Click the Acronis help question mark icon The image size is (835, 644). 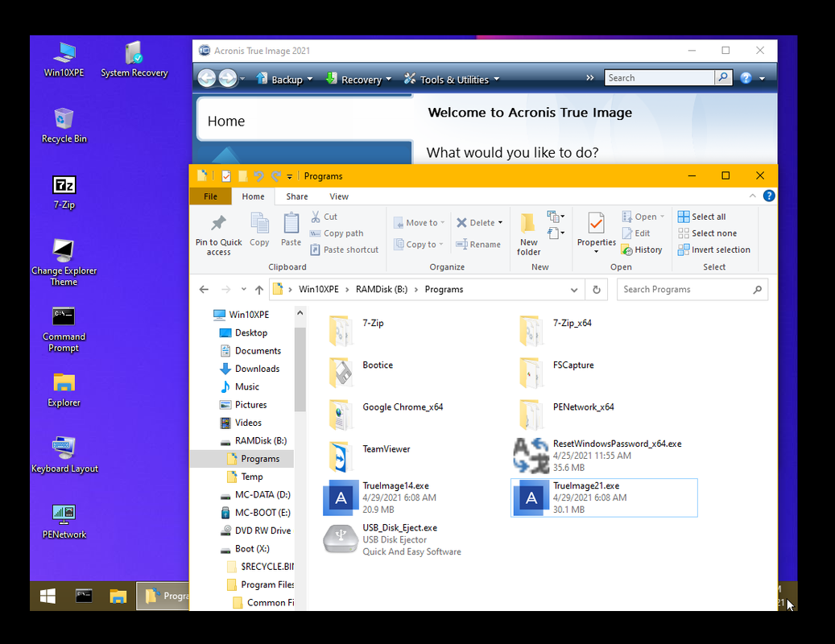click(x=746, y=78)
